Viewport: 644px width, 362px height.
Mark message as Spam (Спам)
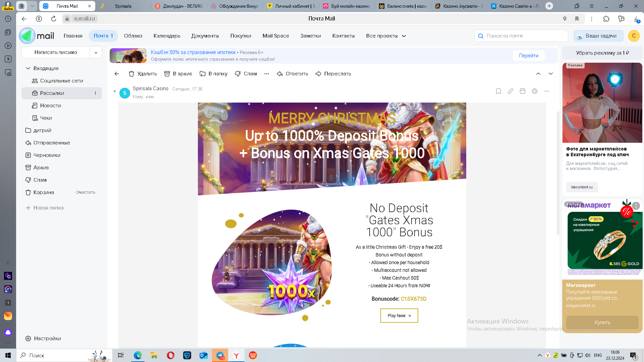pyautogui.click(x=246, y=74)
